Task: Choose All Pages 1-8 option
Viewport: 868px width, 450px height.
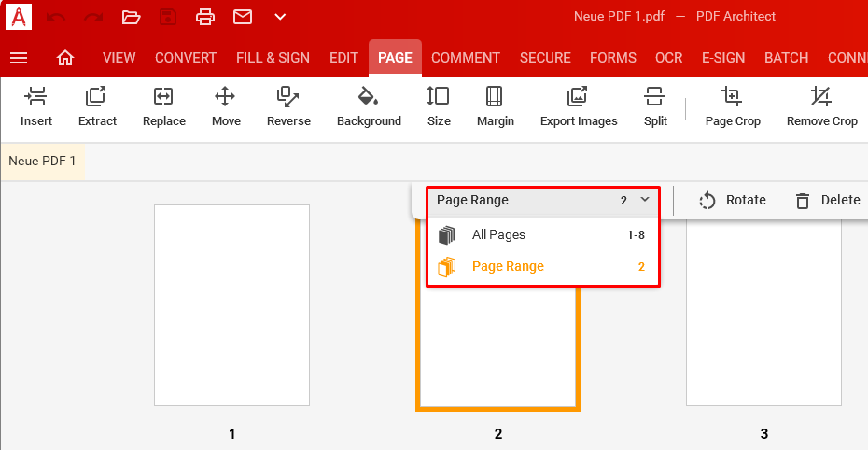Action: pos(543,234)
